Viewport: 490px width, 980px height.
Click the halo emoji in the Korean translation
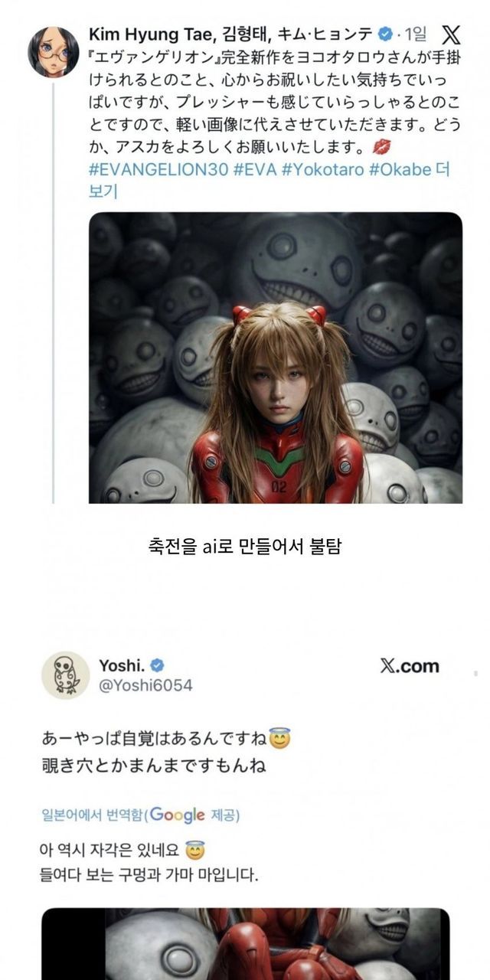coord(195,850)
